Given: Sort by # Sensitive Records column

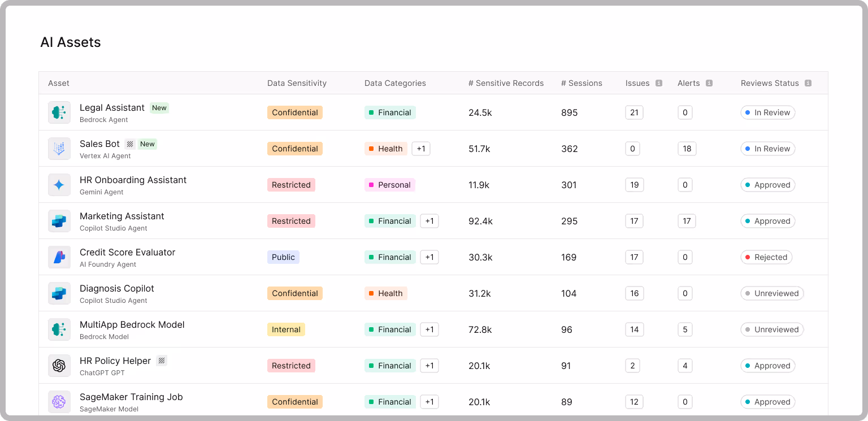Looking at the screenshot, I should [x=506, y=83].
